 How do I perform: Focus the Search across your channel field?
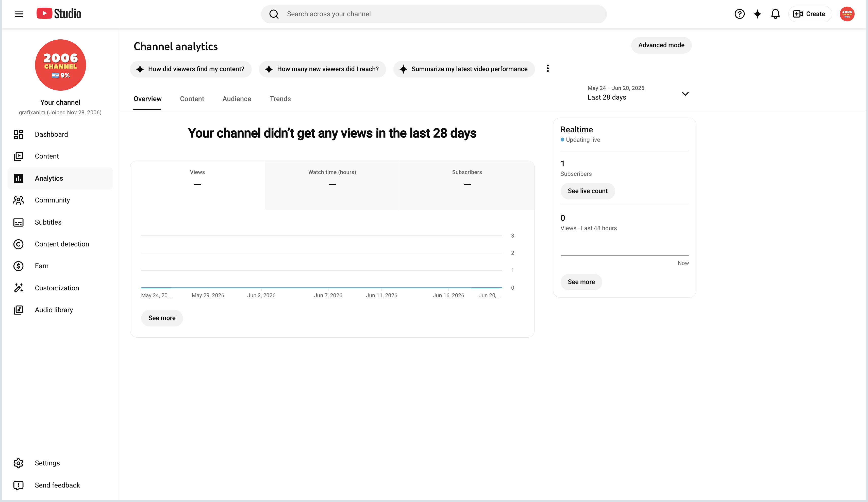[x=434, y=14]
